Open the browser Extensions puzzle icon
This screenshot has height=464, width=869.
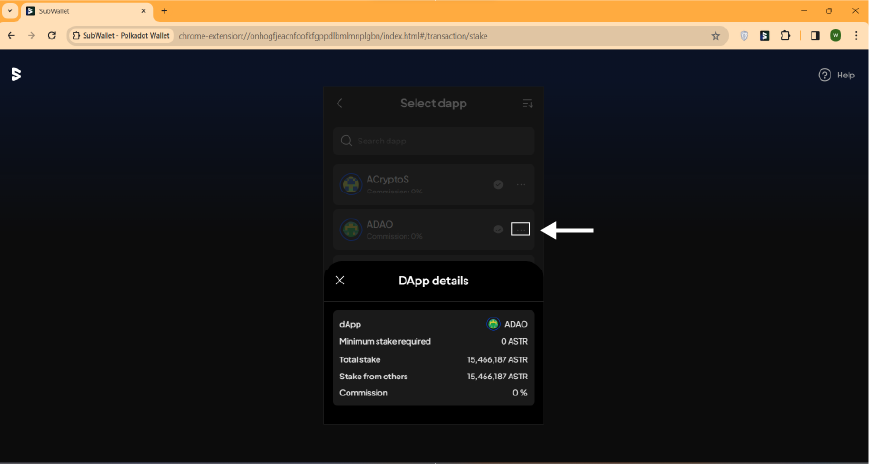(x=785, y=35)
